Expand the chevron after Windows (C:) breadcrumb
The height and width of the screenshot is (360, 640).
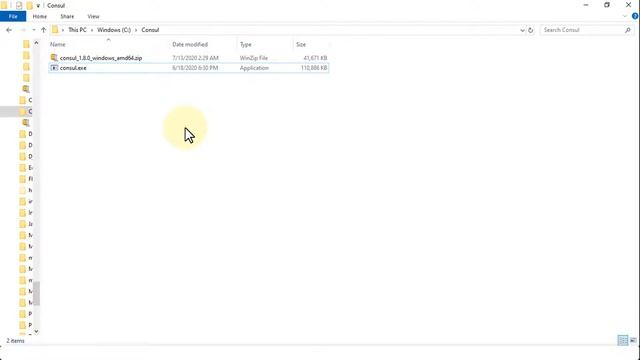tap(136, 30)
